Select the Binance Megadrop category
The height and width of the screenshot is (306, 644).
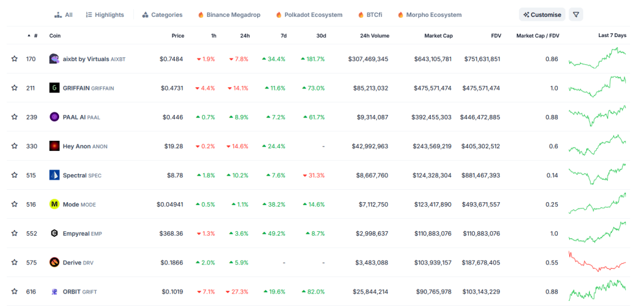click(x=229, y=15)
